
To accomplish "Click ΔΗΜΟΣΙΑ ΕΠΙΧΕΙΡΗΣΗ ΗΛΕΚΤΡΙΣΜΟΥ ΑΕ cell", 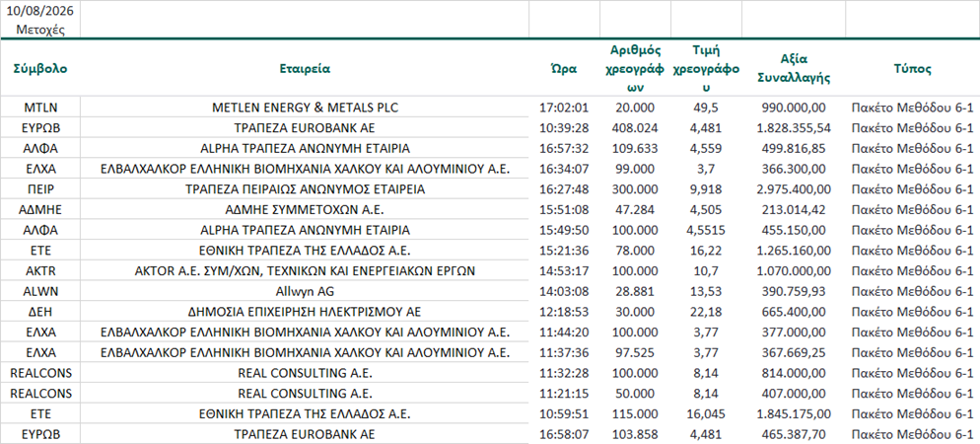I will (305, 311).
